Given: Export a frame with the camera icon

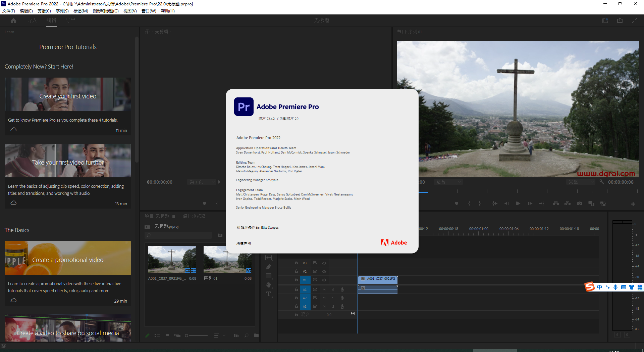Looking at the screenshot, I should [579, 203].
